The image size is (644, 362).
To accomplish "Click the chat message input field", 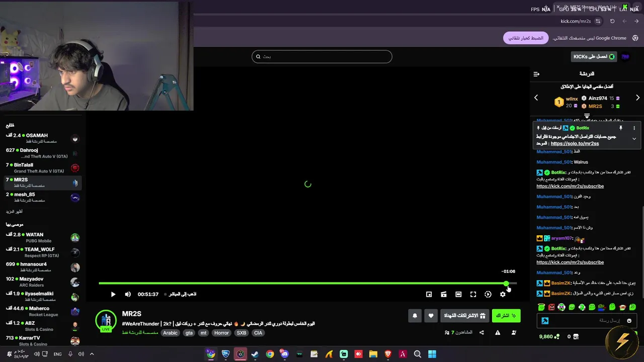I will pos(587,321).
